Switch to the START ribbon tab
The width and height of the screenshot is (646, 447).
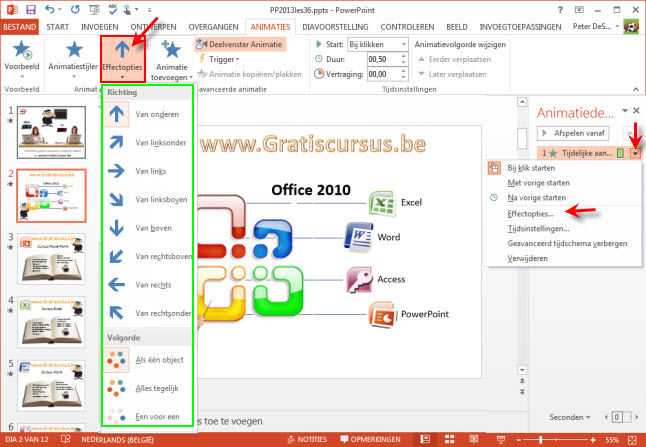coord(57,27)
